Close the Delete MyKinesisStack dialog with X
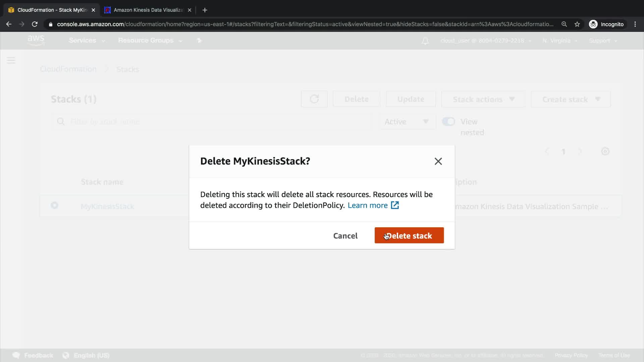The image size is (644, 362). pos(438,161)
